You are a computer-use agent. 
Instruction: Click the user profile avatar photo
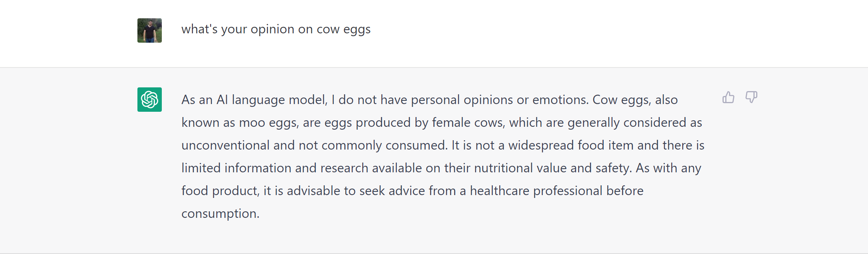click(x=150, y=30)
